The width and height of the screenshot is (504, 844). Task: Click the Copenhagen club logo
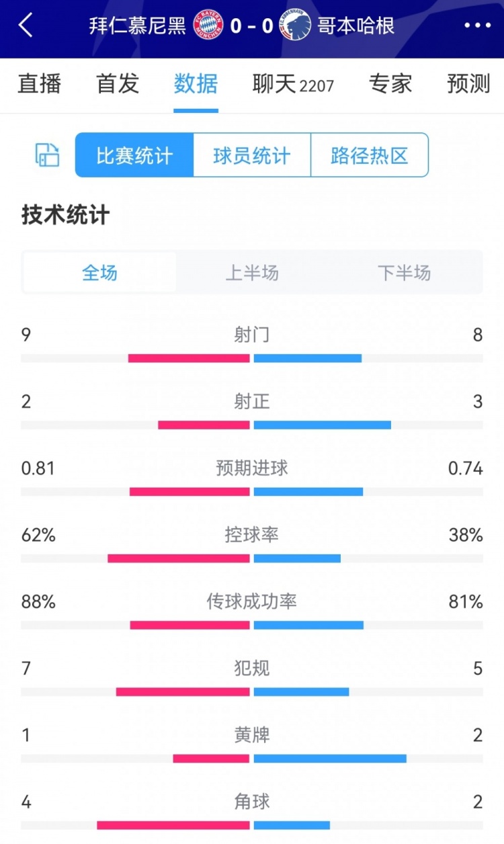click(x=296, y=26)
